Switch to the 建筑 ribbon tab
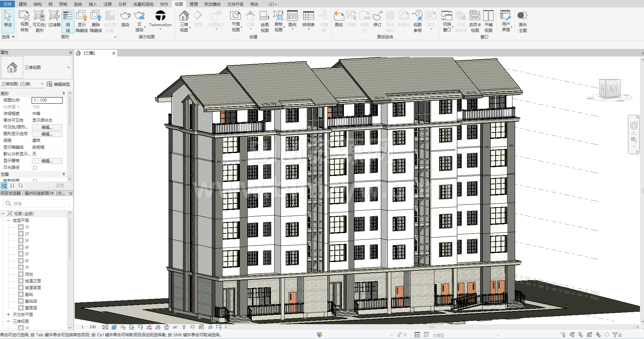Image resolution: width=644 pixels, height=339 pixels. (23, 4)
